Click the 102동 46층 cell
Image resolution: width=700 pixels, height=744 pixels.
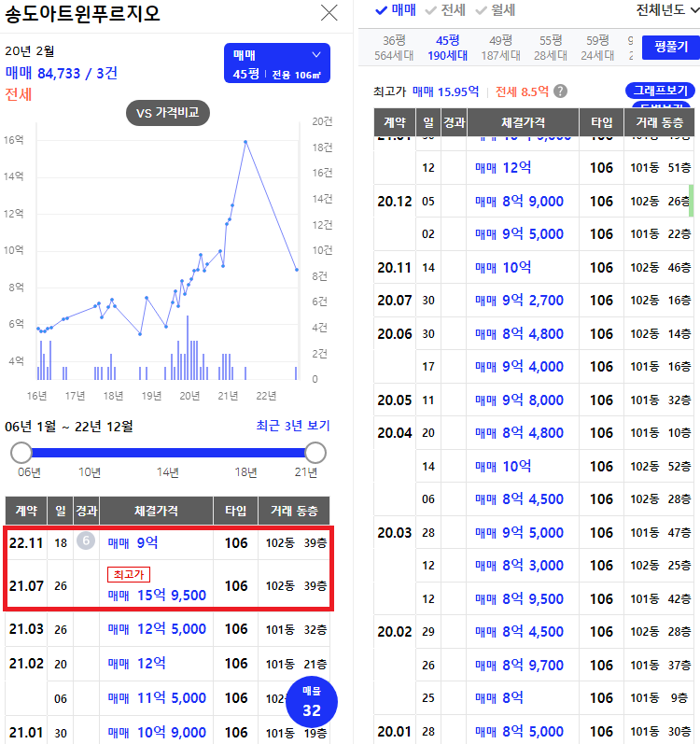pos(660,268)
